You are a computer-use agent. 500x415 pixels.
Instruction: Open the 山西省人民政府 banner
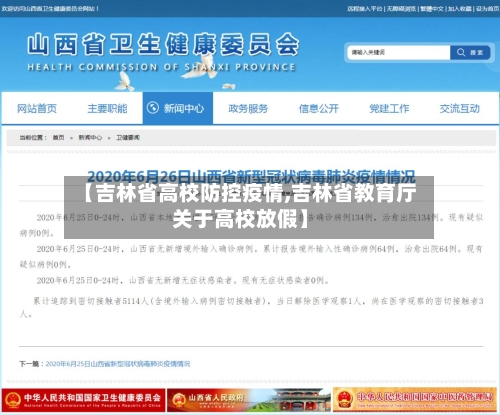pyautogui.click(x=249, y=400)
